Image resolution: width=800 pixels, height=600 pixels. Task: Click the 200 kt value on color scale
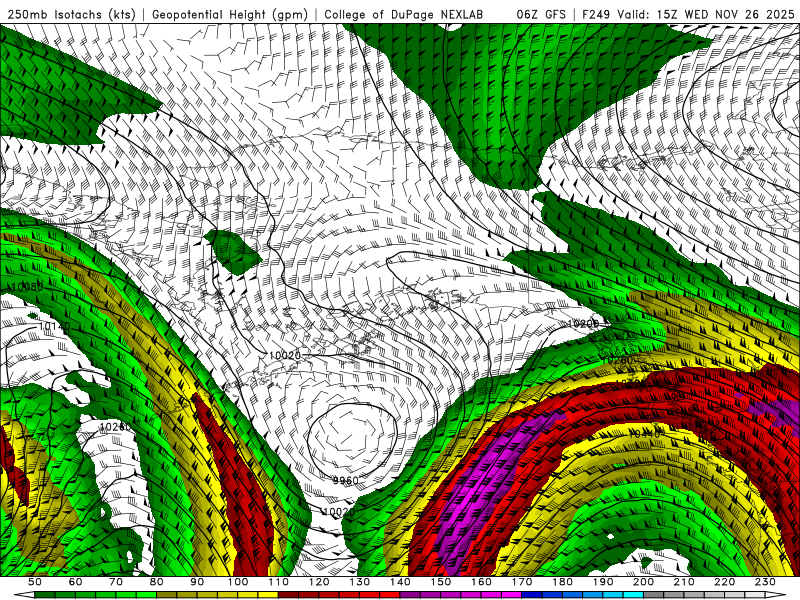pyautogui.click(x=644, y=582)
